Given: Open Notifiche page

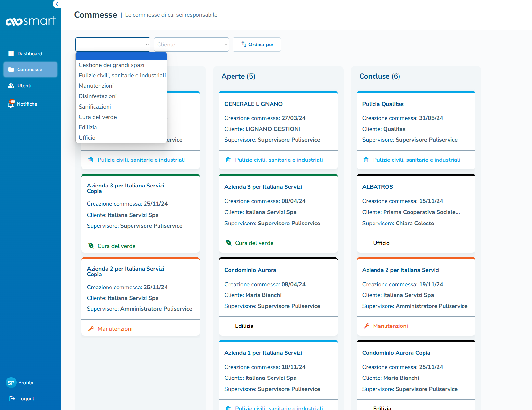Looking at the screenshot, I should coord(30,104).
